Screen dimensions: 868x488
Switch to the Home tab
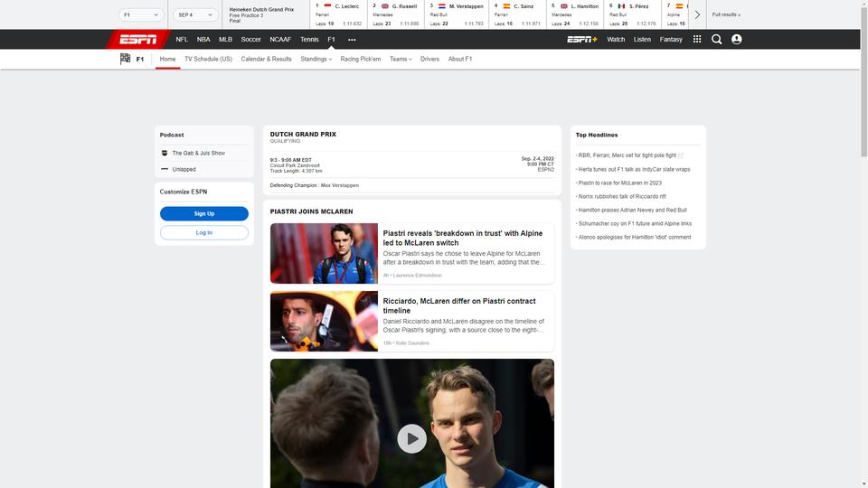point(167,60)
